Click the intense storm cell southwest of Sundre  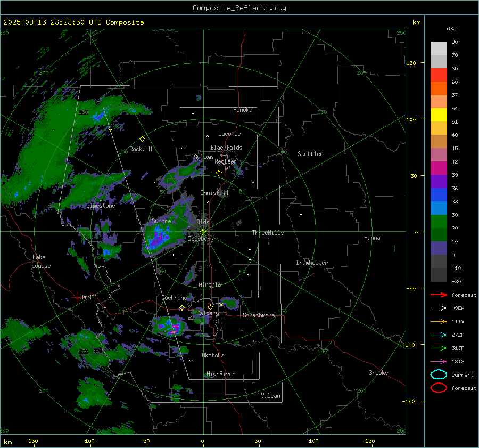coord(159,238)
